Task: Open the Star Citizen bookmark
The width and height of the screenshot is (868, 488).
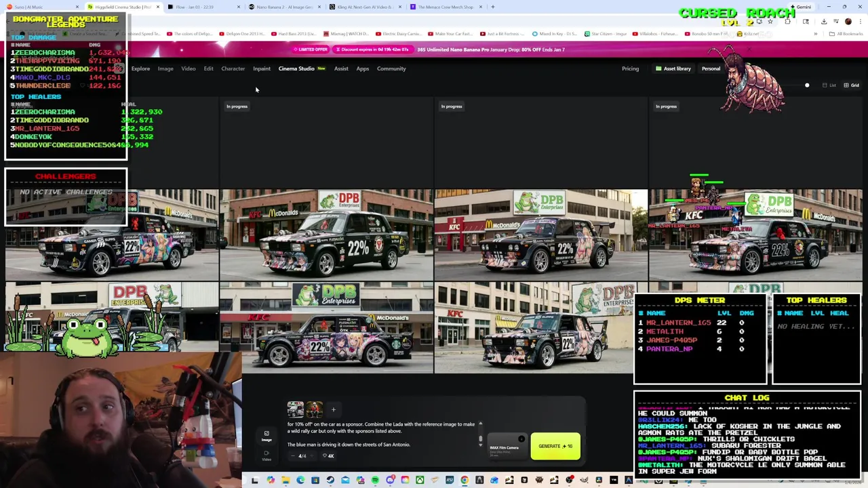Action: pos(606,34)
